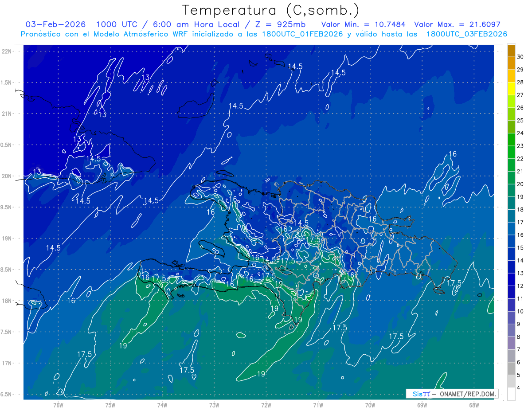Viewport: 532px width, 411px height.
Task: Click the latitude axis label "6.5N"
Action: click(x=7, y=395)
